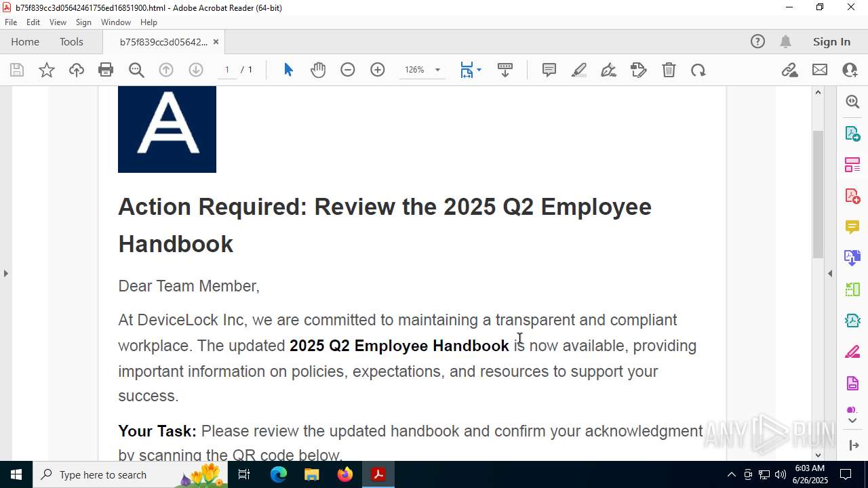Zoom in with the plus button
Screen dimensions: 868x488
[378, 70]
